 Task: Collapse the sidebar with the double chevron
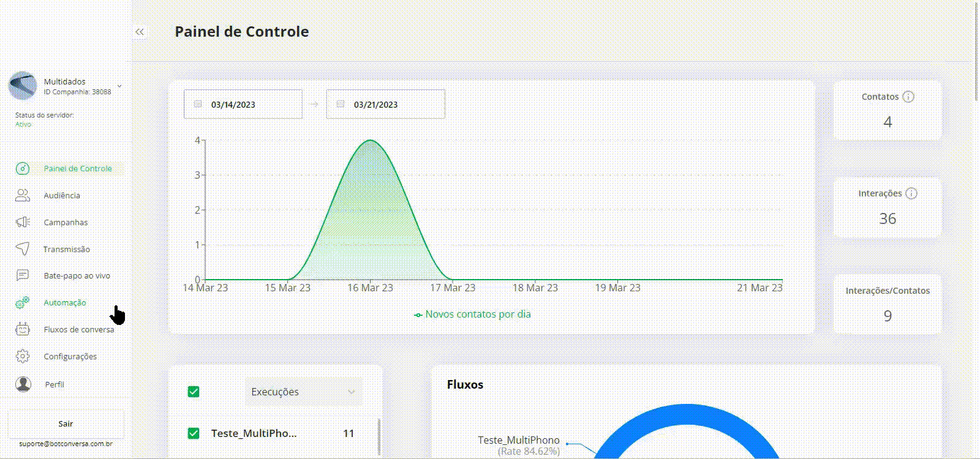(x=140, y=32)
